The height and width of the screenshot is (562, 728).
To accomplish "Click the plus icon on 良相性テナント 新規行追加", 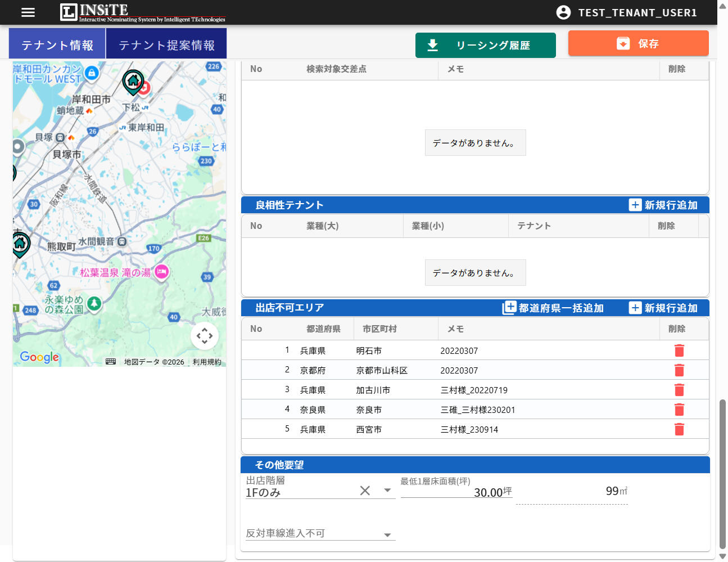I will click(635, 205).
